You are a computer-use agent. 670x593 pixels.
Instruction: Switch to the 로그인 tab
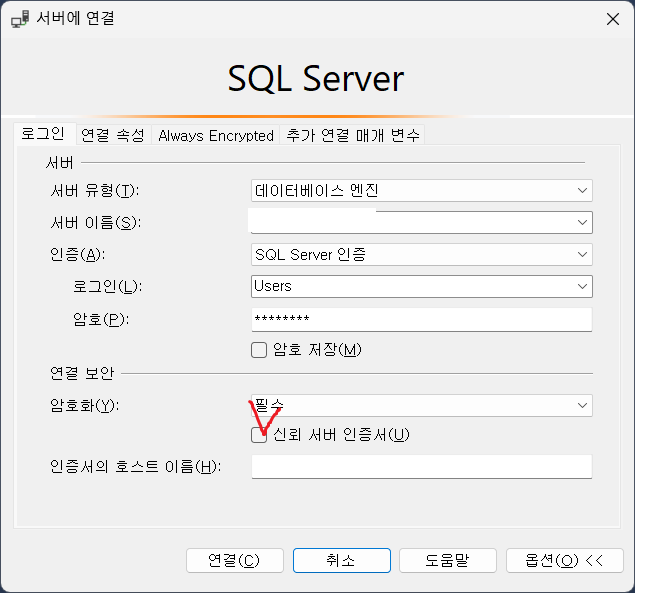[x=44, y=134]
